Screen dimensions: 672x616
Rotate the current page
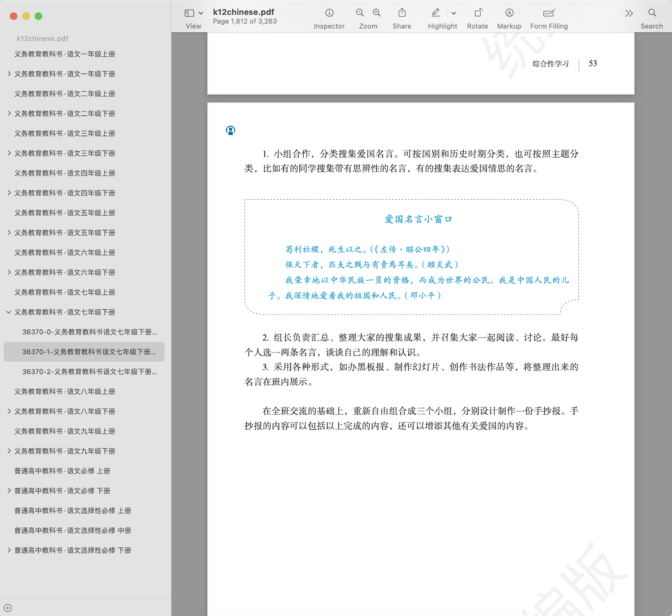coord(478,13)
